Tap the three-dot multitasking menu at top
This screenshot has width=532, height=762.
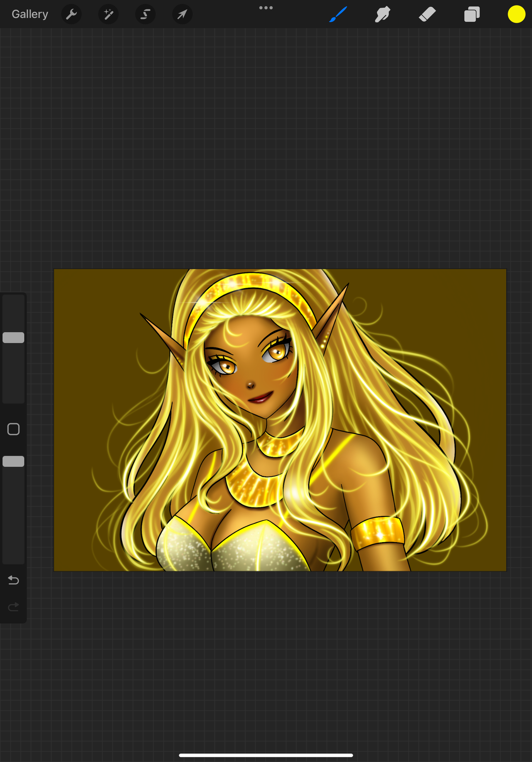[266, 7]
